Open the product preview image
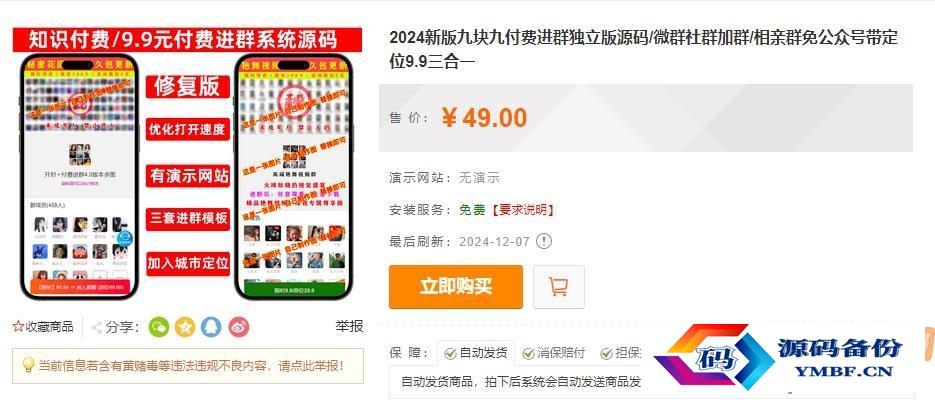The height and width of the screenshot is (402, 935). coord(187,163)
